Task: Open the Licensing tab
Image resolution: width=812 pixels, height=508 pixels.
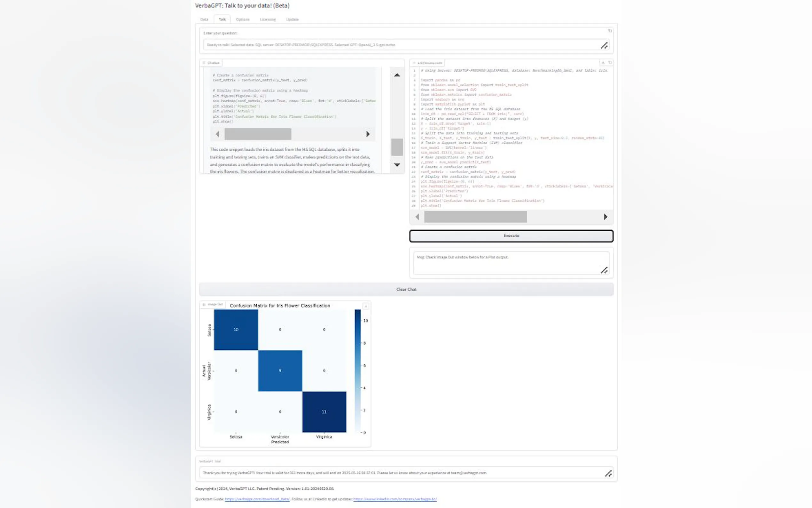Action: 268,20
